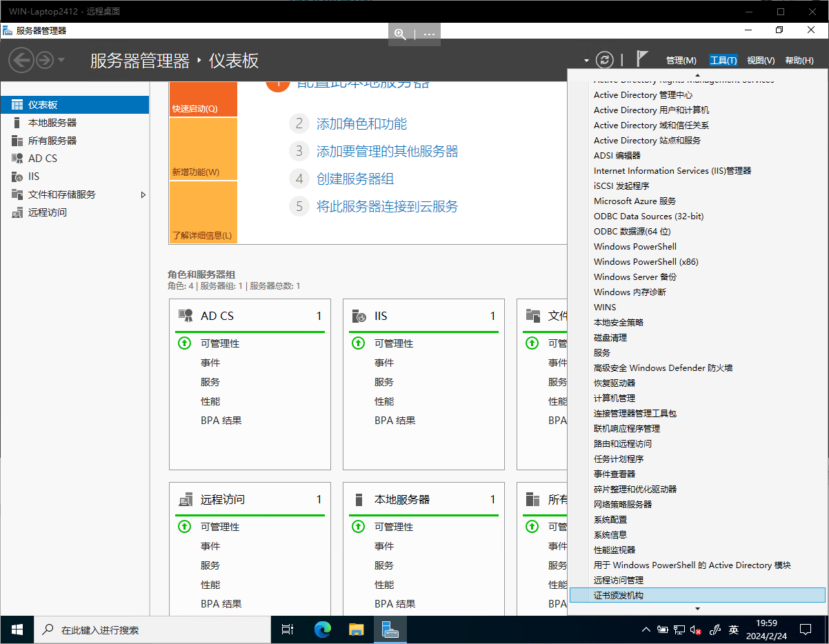
Task: Click the 远程访问 tile header icon
Action: pyautogui.click(x=186, y=499)
